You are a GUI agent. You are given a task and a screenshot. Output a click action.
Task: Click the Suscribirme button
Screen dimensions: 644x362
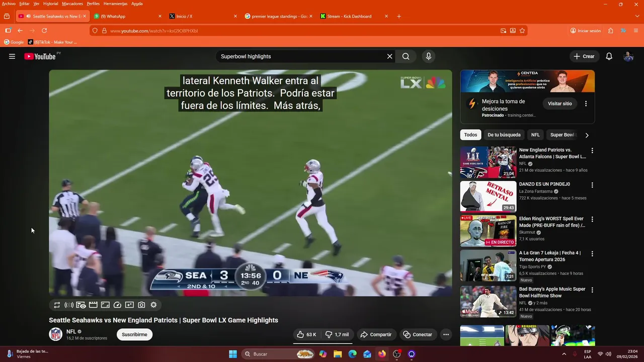(134, 334)
